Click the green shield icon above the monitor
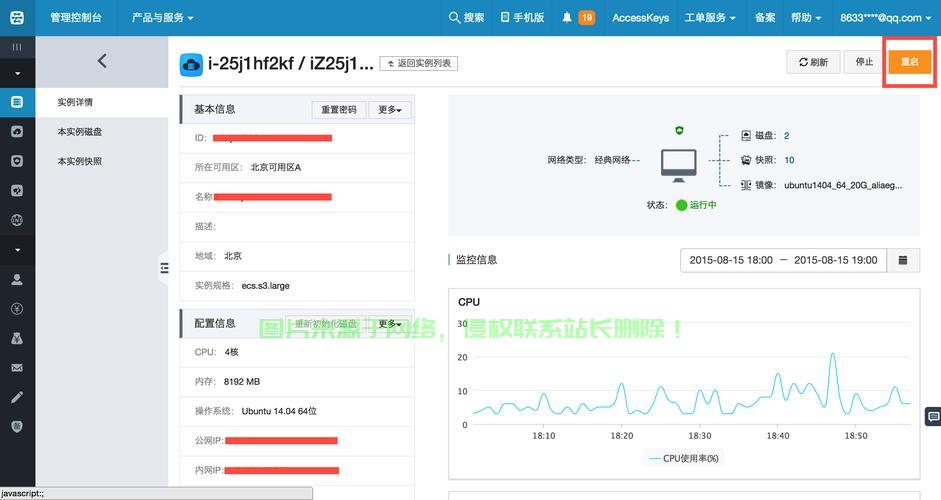Viewport: 941px width, 500px height. [x=679, y=130]
